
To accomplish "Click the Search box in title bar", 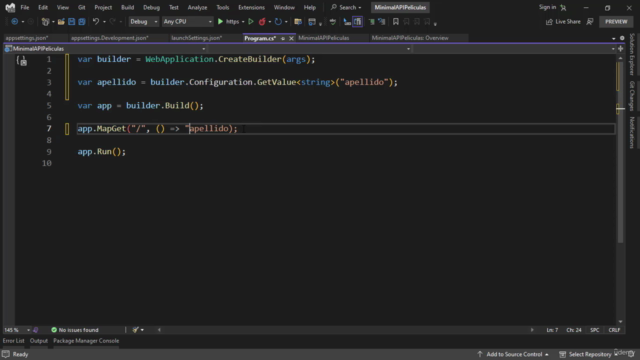I will 346,7.
